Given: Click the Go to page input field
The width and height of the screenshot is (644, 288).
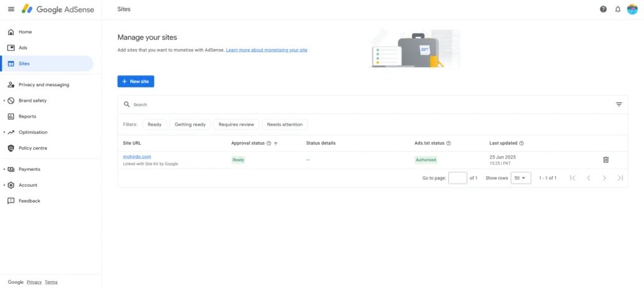Looking at the screenshot, I should click(457, 178).
